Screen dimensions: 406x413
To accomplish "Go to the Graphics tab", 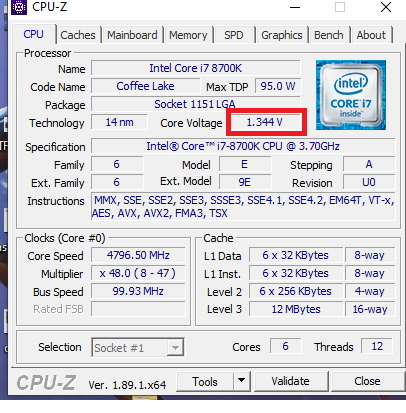I will coord(282,35).
